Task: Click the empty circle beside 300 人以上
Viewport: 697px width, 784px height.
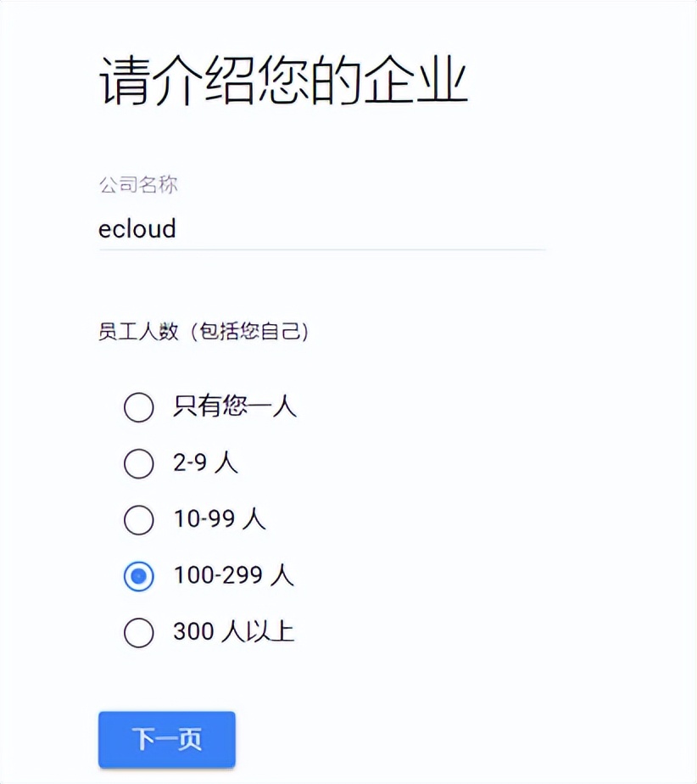Action: point(139,633)
